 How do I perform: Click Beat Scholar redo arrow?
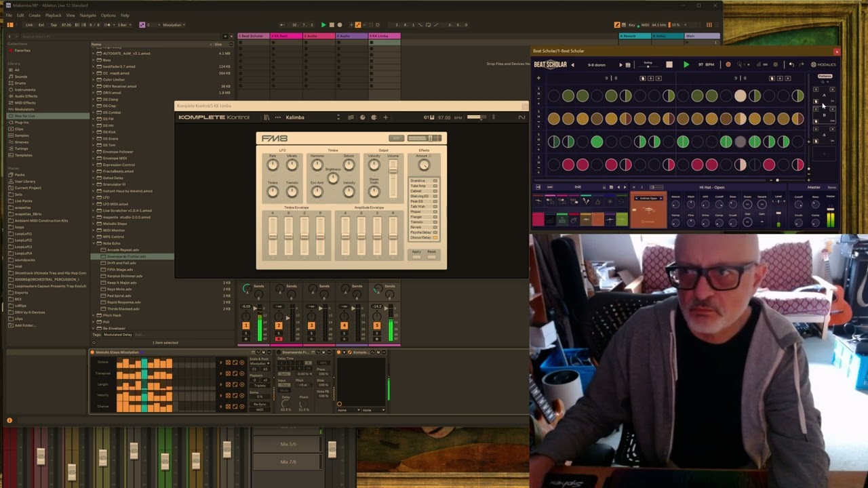(800, 64)
